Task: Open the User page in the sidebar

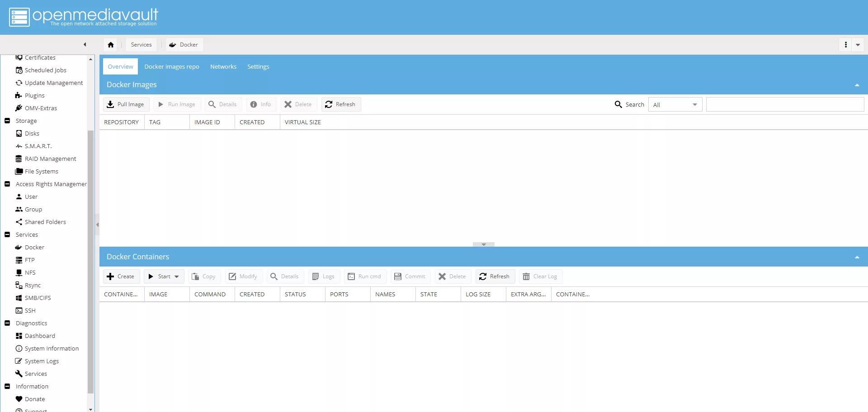Action: (x=31, y=197)
